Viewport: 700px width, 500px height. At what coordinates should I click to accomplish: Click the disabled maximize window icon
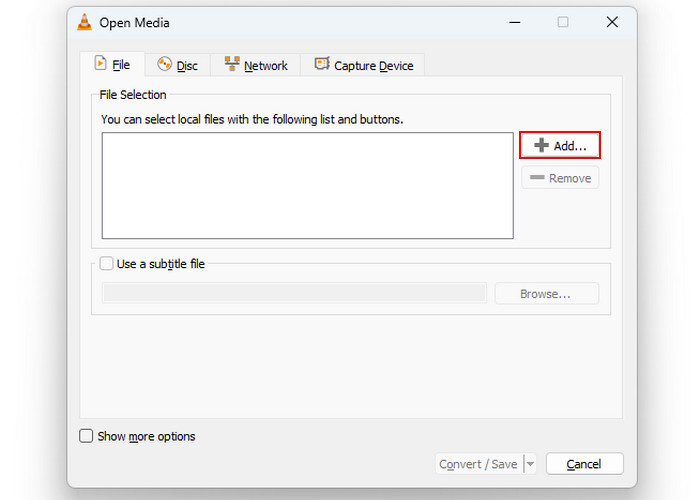(563, 22)
